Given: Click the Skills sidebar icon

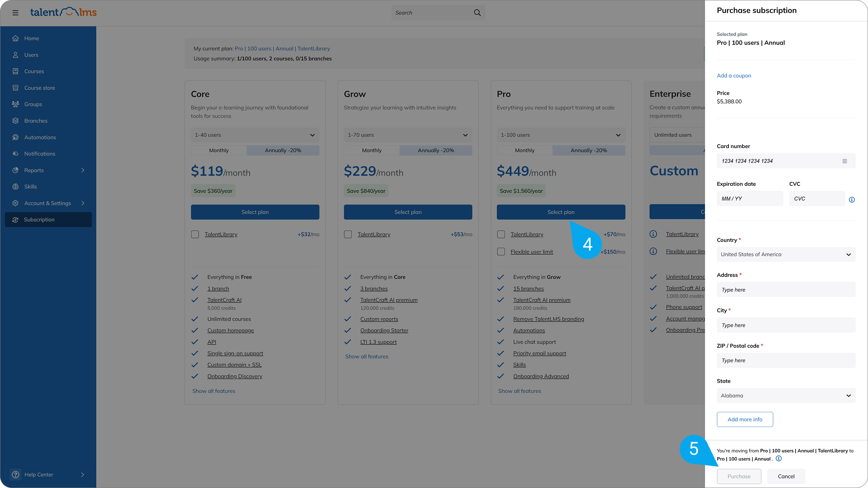Looking at the screenshot, I should [15, 187].
